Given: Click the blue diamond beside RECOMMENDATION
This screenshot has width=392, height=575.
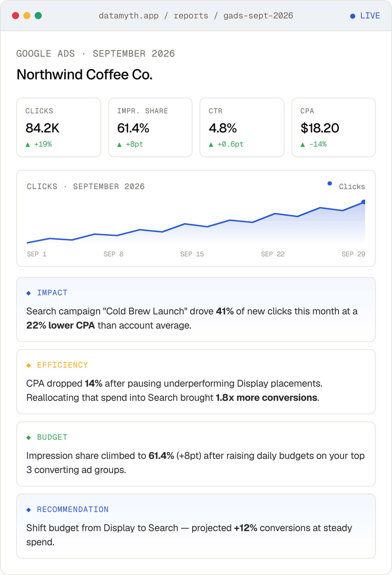Looking at the screenshot, I should (x=29, y=510).
